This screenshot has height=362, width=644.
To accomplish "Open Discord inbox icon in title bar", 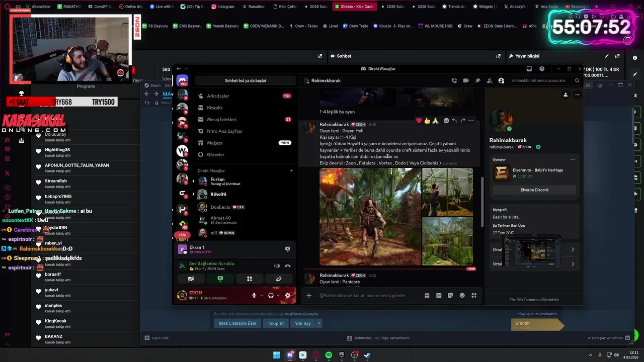I will click(529, 69).
